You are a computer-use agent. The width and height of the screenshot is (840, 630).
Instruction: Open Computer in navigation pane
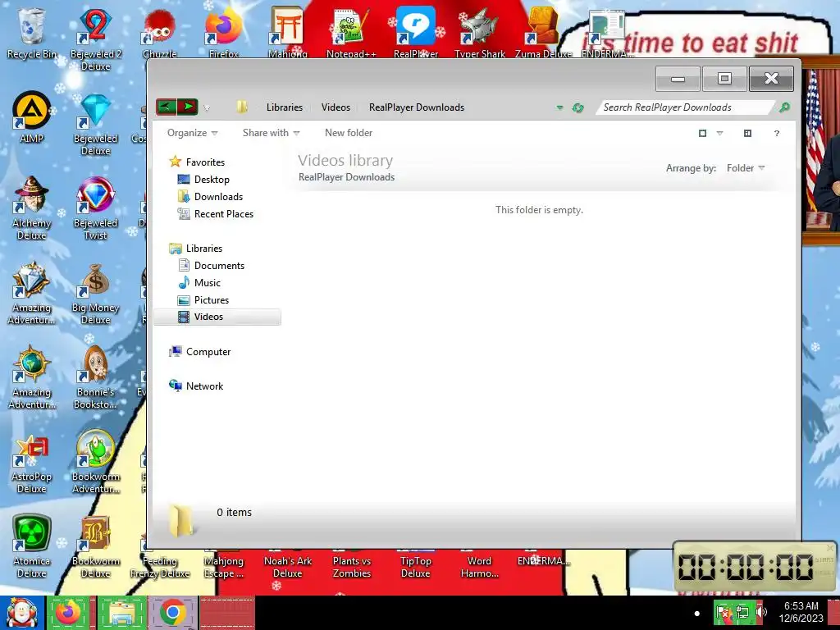click(x=200, y=351)
